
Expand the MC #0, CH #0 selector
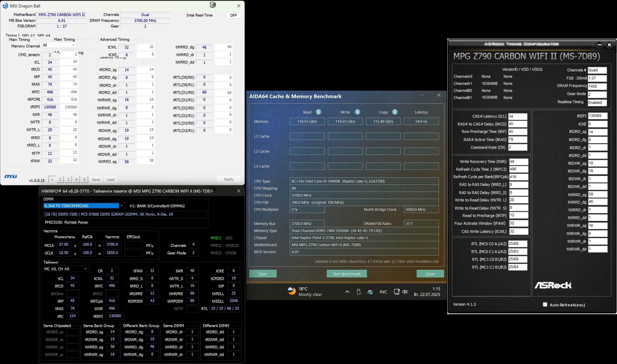coord(66,269)
